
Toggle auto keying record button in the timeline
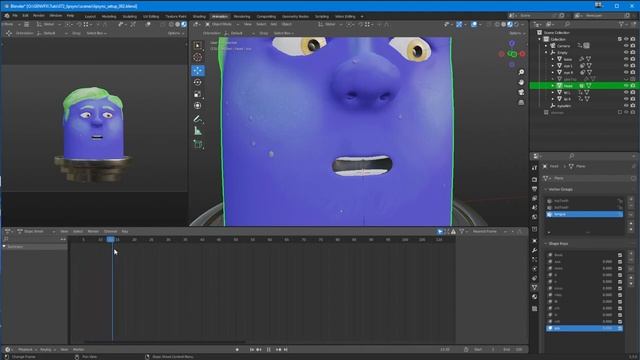click(237, 350)
